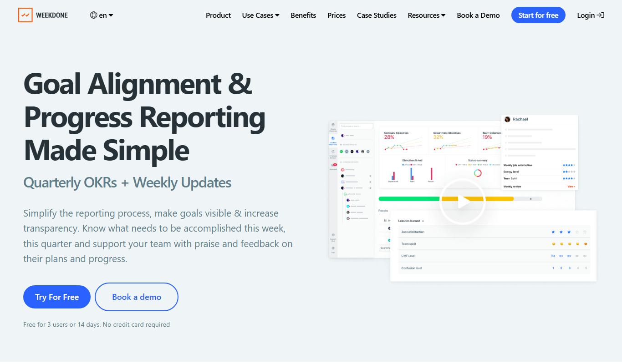The image size is (622, 364).
Task: Click the Department Objectives 32% value
Action: pos(438,137)
